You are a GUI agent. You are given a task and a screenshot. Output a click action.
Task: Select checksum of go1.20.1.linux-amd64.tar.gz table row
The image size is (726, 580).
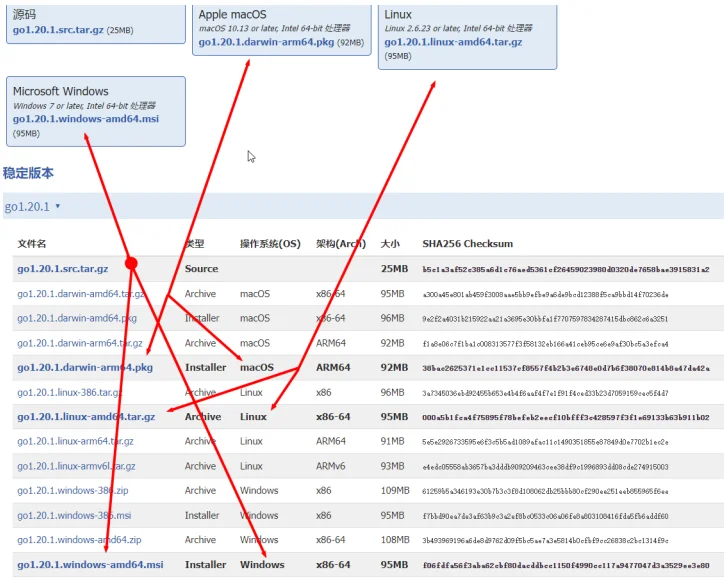pos(565,417)
